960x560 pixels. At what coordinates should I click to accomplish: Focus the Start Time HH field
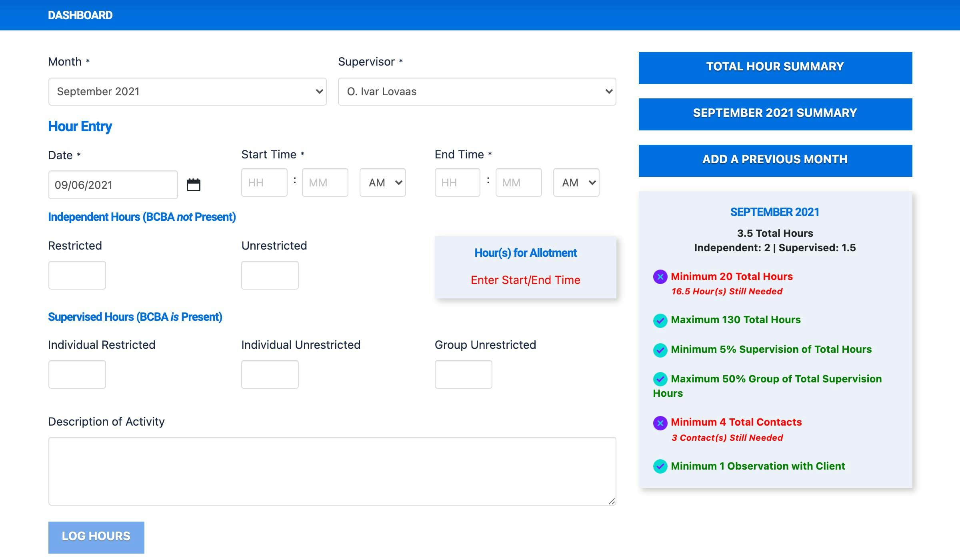coord(264,182)
